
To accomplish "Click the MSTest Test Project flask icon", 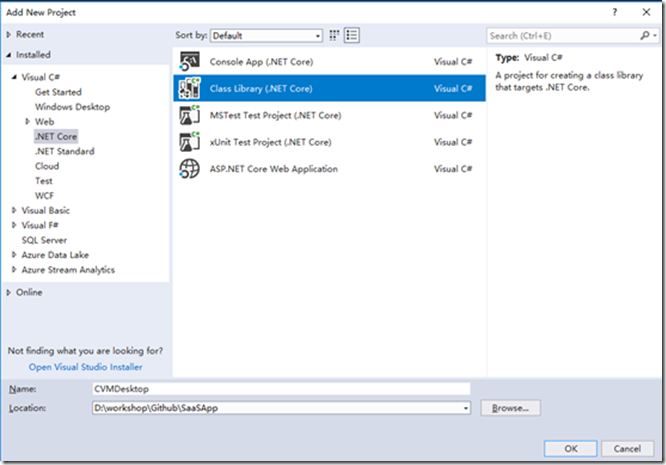I will [189, 115].
